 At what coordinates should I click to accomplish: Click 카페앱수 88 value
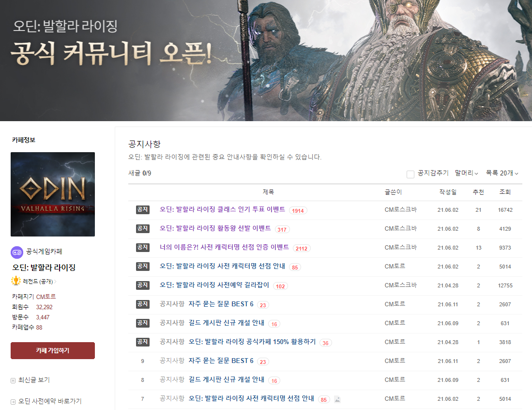click(x=39, y=328)
